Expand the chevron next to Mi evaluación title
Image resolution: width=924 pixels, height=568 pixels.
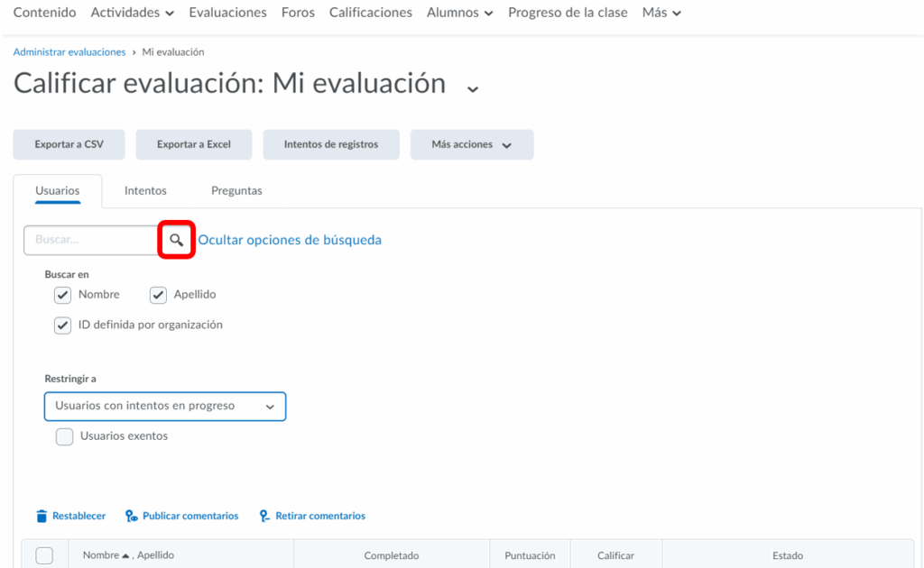point(472,87)
